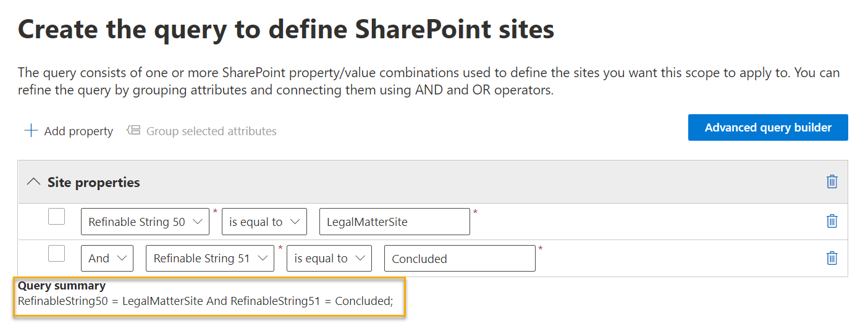Open the operator dropdown beside LegalMatterSite
The height and width of the screenshot is (329, 868).
(x=264, y=222)
